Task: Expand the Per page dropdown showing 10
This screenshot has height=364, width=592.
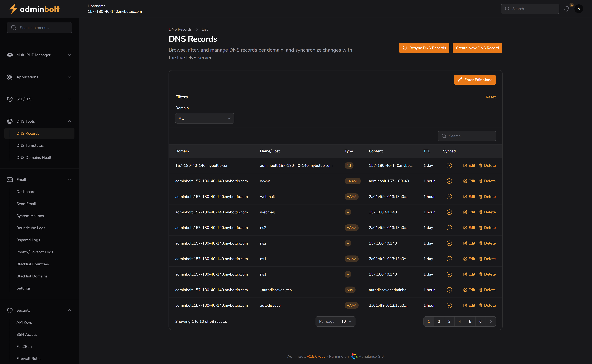Action: [x=346, y=321]
